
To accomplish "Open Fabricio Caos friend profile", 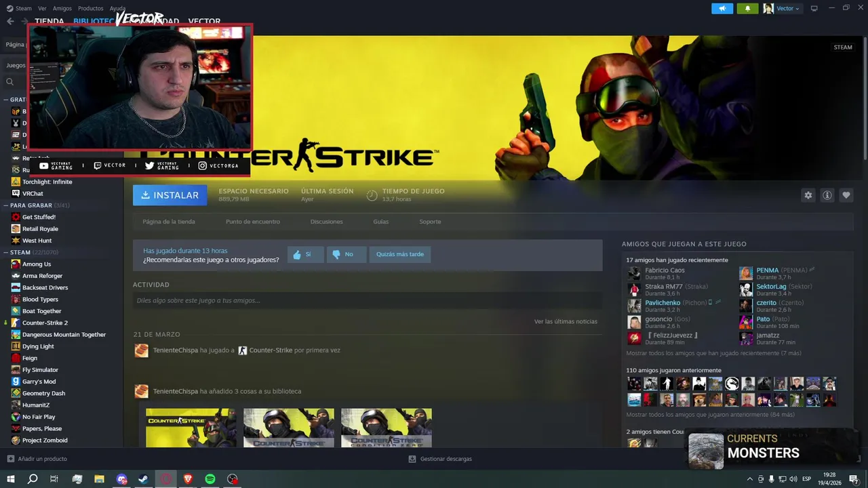I will click(x=665, y=270).
